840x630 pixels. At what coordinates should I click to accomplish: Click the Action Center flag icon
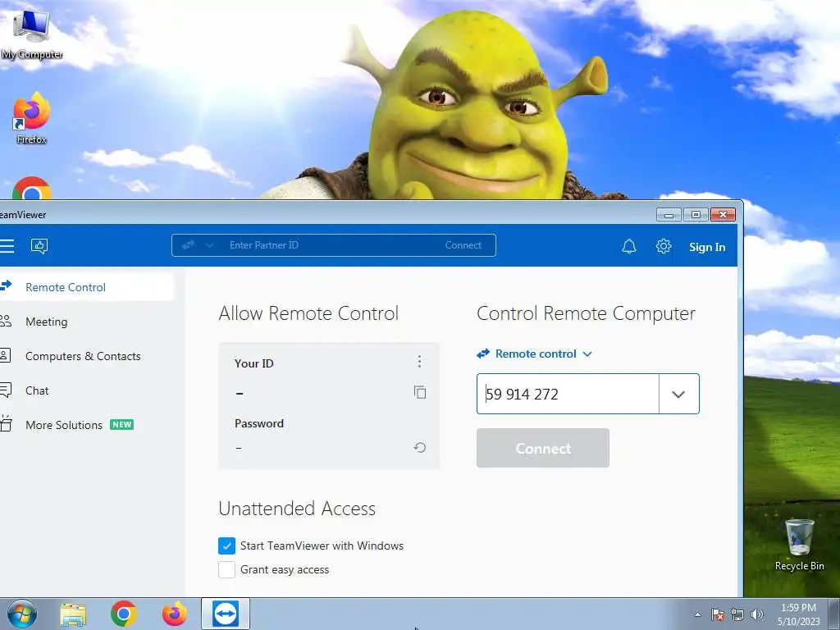pos(718,614)
